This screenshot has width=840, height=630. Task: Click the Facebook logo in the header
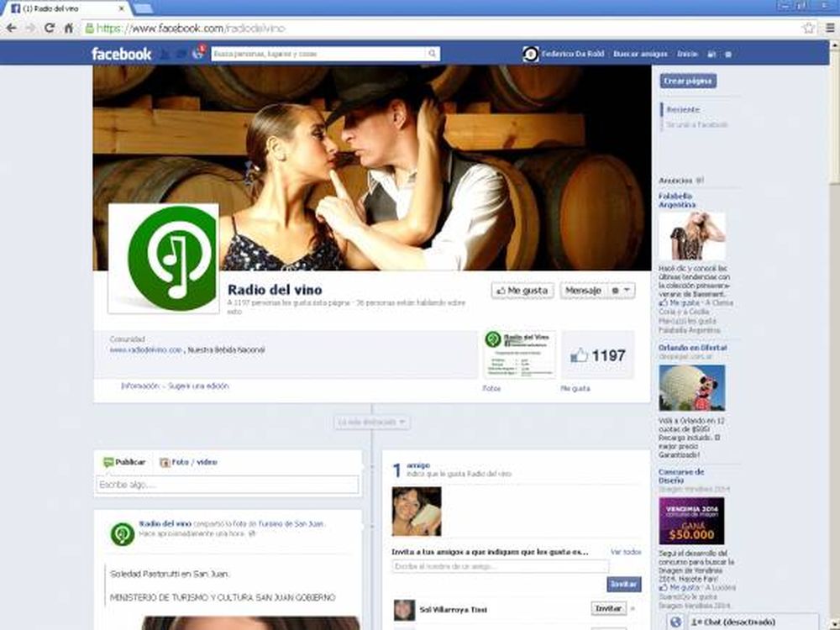(121, 54)
